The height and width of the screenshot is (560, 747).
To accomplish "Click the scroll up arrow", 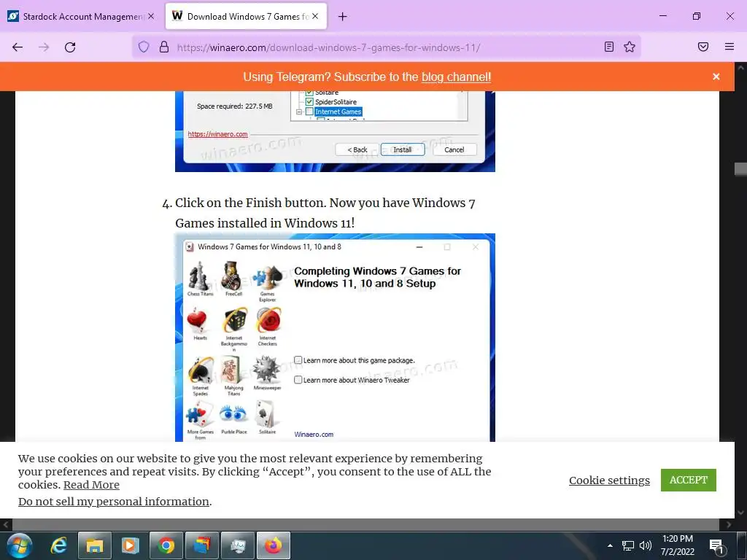I will [740, 68].
